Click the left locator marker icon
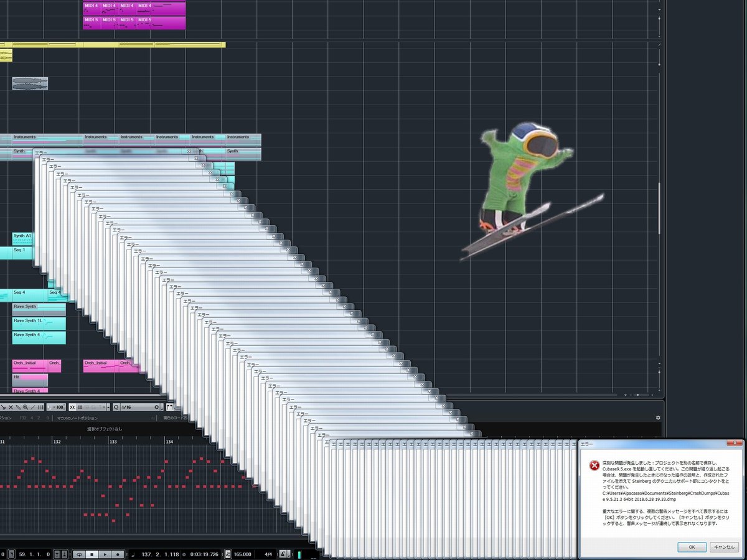747x560 pixels. 10,554
